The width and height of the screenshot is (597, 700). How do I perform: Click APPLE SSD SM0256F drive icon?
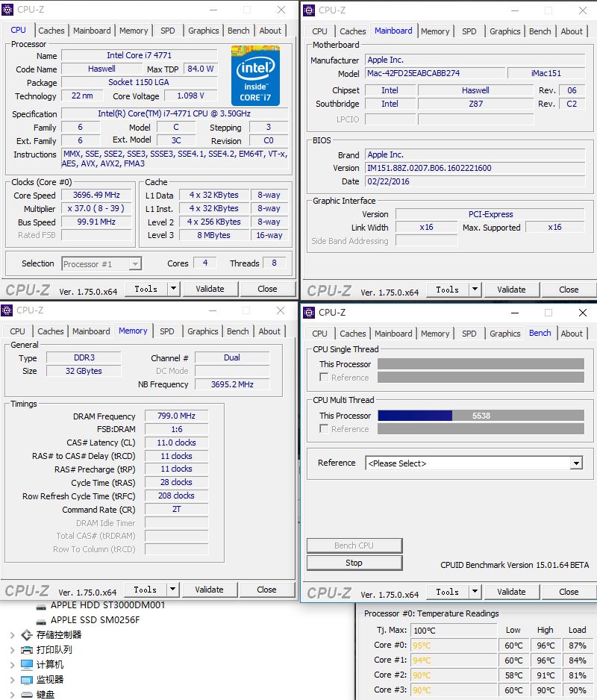coord(41,621)
